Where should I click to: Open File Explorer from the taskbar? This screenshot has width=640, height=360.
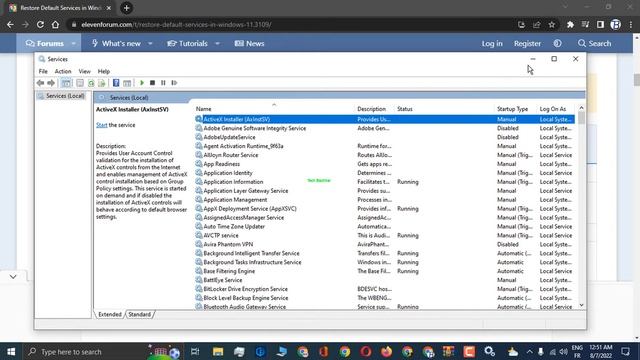pyautogui.click(x=218, y=351)
